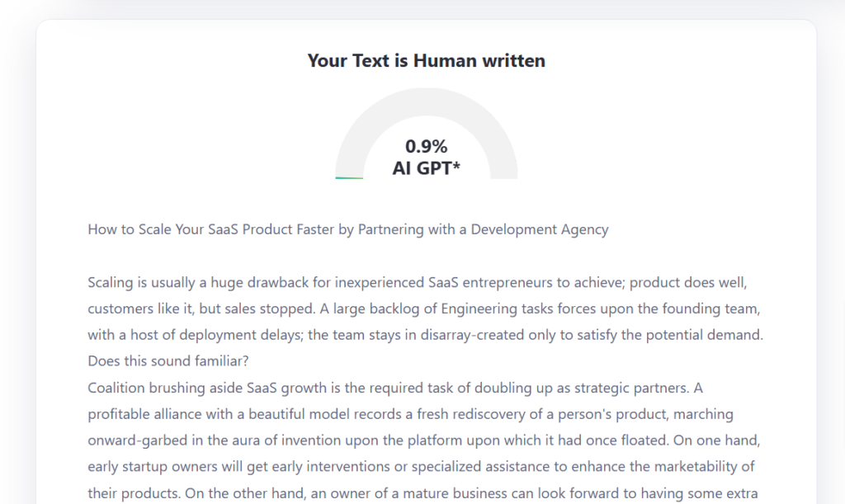Click the words "Development Agency" in the title
Image resolution: width=845 pixels, height=504 pixels.
[540, 229]
